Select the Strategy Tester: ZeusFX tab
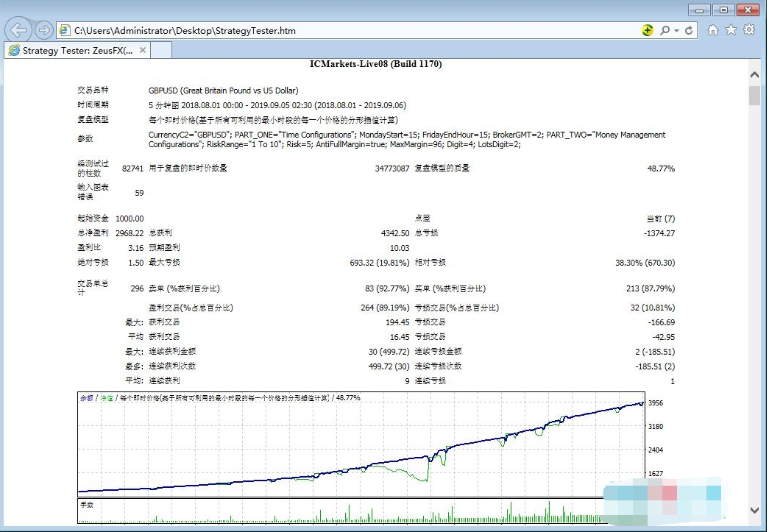The height and width of the screenshot is (532, 769). (74, 51)
